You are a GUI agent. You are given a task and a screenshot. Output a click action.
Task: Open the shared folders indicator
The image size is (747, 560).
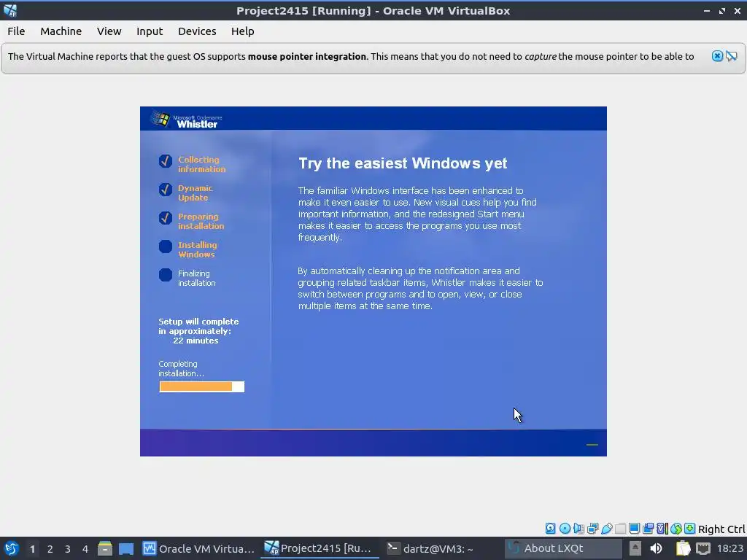620,528
